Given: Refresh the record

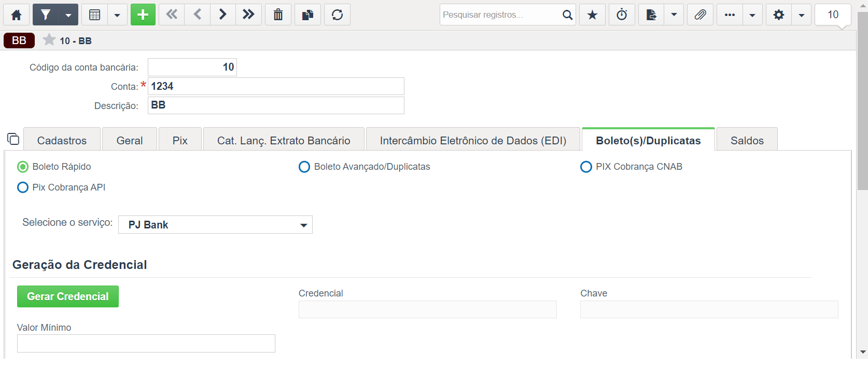Looking at the screenshot, I should click(x=338, y=15).
